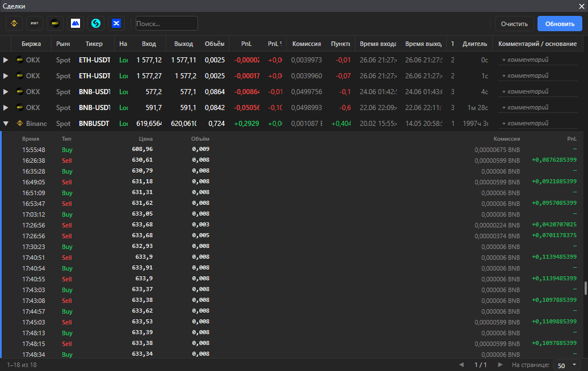Filter trades by MEXC exchange icon
Image resolution: width=588 pixels, height=371 pixels.
coord(75,24)
